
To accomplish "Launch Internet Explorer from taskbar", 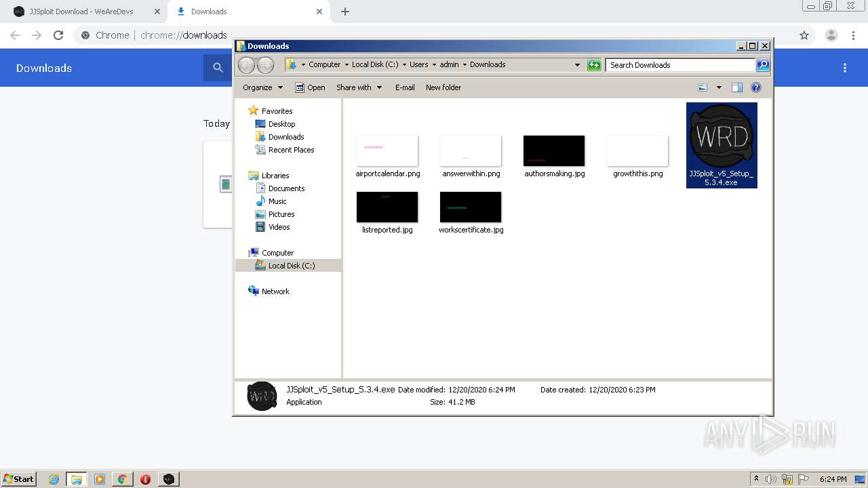I will 54,479.
